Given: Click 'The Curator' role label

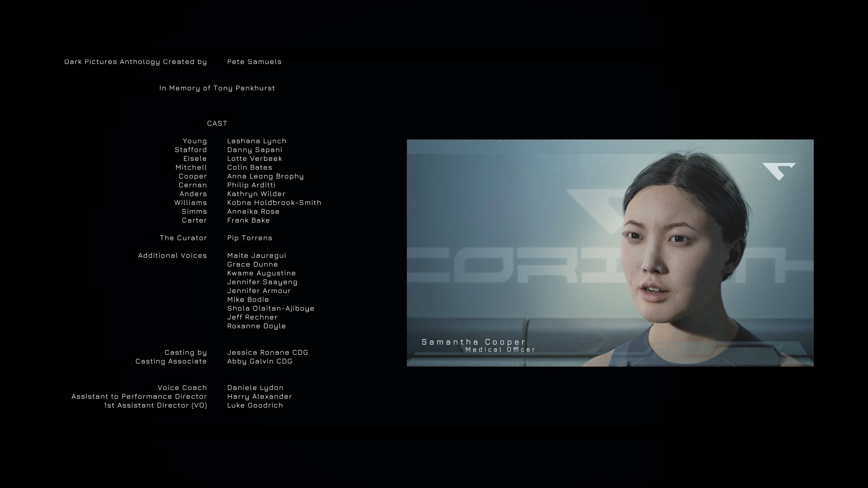Looking at the screenshot, I should pos(183,238).
